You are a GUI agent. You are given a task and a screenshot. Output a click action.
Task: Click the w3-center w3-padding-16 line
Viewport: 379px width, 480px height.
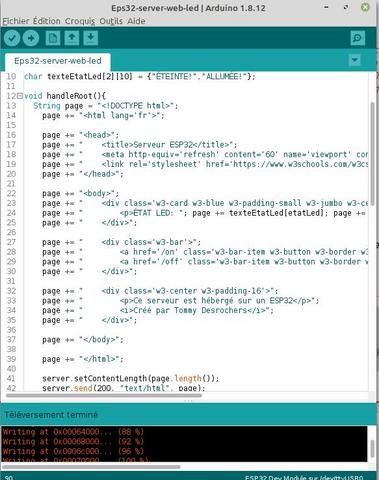tap(160, 291)
